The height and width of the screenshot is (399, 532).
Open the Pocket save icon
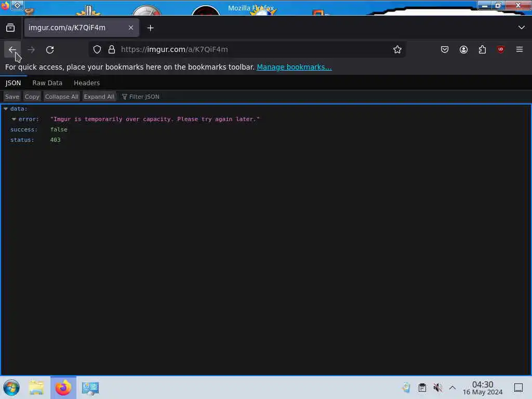(445, 49)
